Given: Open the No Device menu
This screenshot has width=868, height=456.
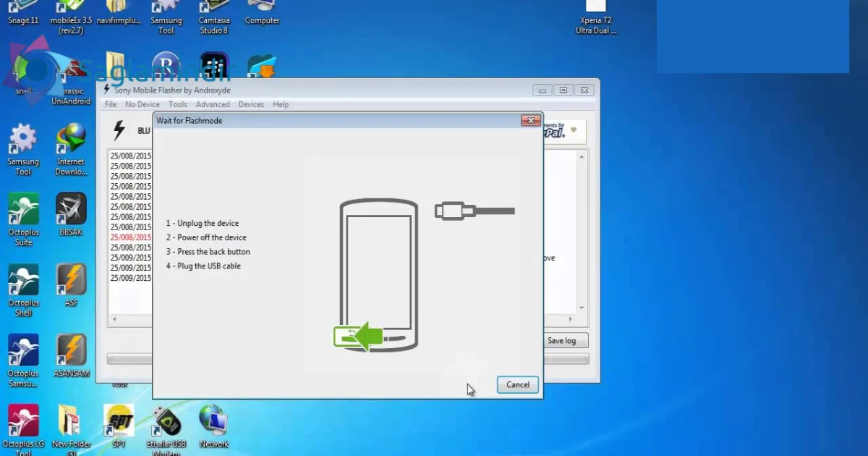Looking at the screenshot, I should point(142,104).
